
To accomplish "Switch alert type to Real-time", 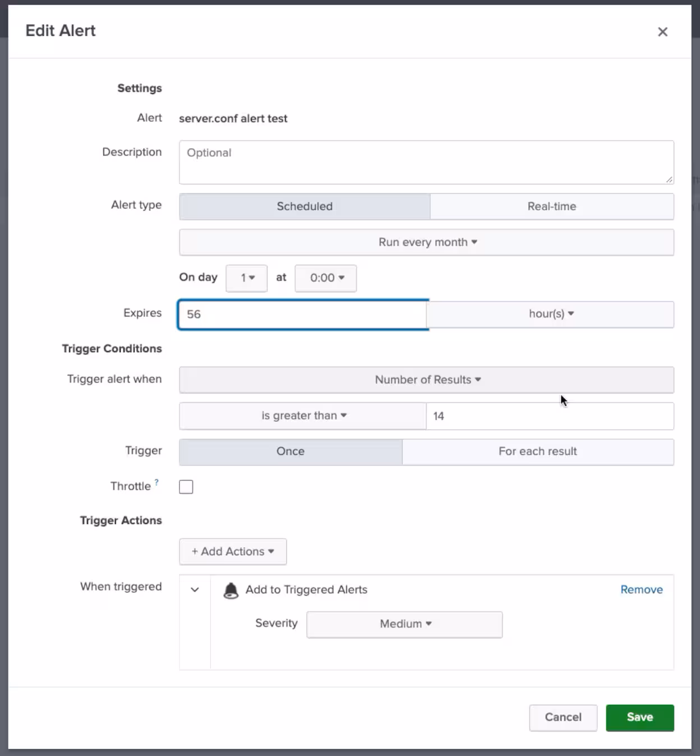I will pos(551,206).
